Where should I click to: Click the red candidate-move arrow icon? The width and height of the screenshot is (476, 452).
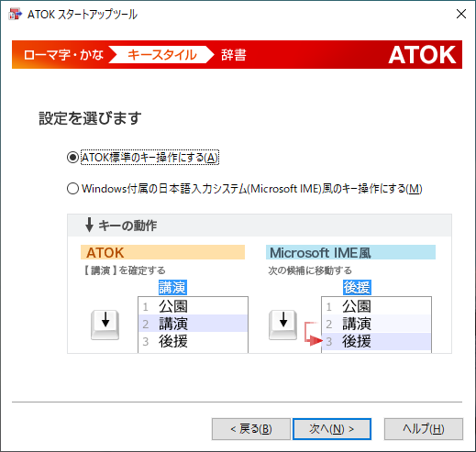pyautogui.click(x=313, y=334)
